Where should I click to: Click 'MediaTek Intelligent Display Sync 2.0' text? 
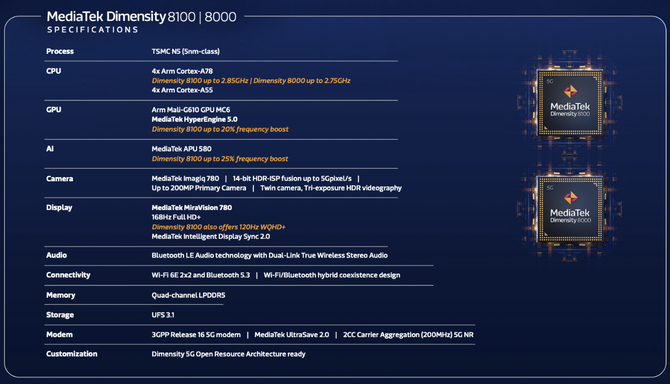coord(211,237)
